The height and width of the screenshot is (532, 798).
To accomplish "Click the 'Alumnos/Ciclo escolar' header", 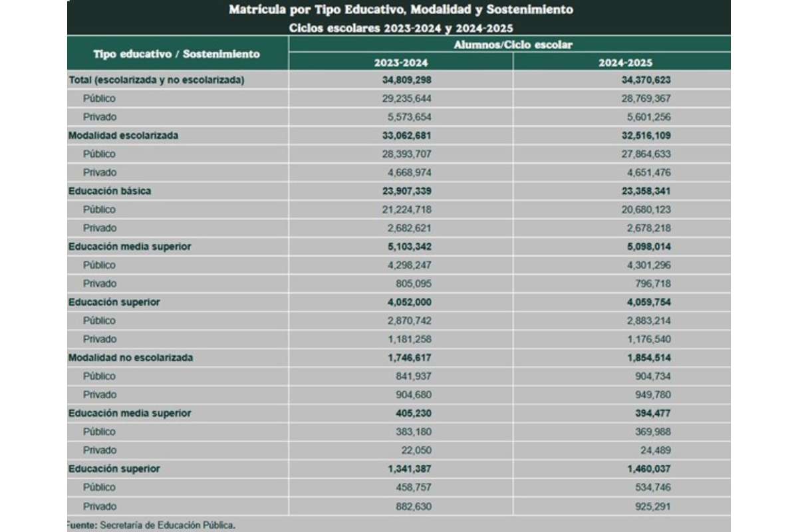I will point(513,45).
